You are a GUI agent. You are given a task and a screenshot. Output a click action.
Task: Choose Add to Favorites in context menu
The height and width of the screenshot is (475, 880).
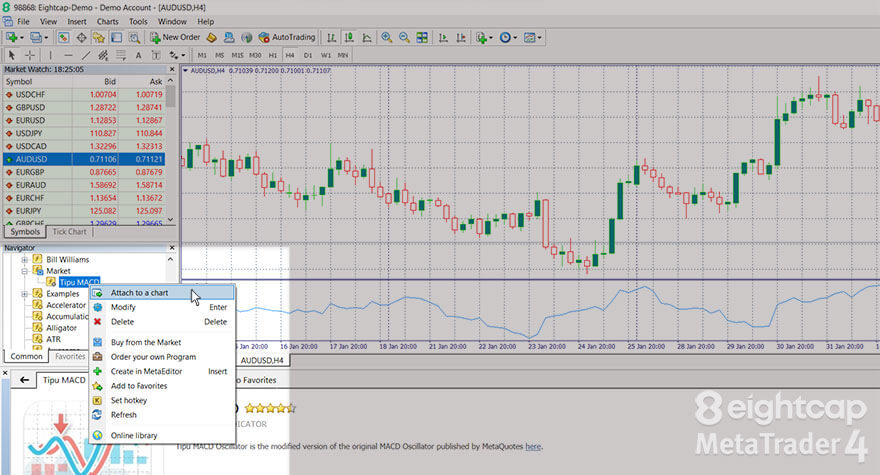click(162, 386)
